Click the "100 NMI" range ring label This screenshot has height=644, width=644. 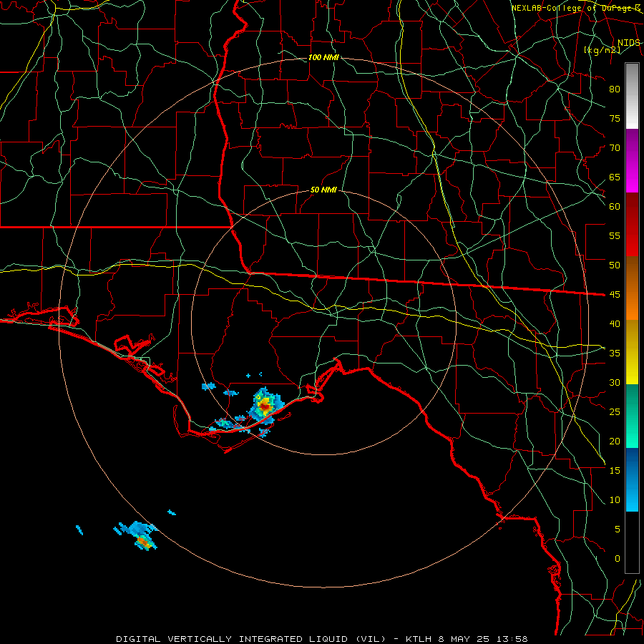[x=323, y=57]
